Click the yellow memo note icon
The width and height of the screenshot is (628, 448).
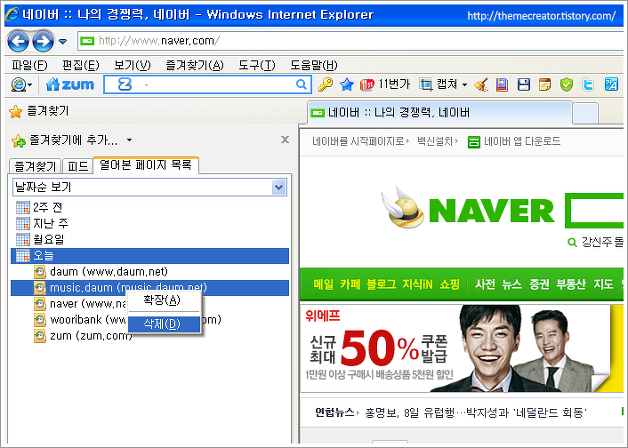pyautogui.click(x=545, y=84)
